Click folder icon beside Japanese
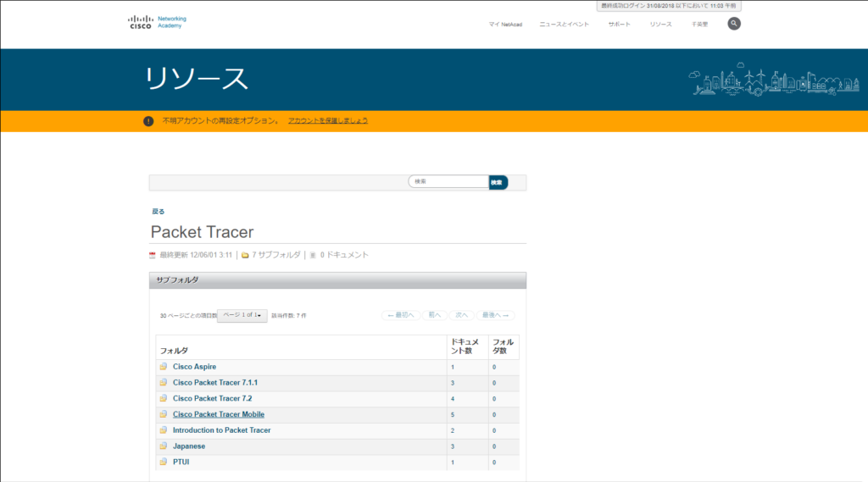This screenshot has height=482, width=868. pos(164,446)
